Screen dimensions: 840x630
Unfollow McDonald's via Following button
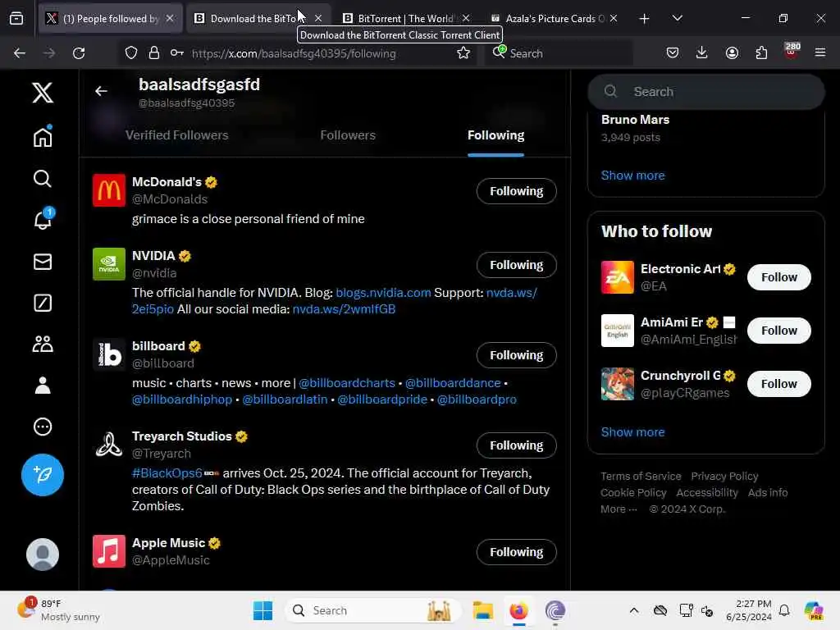[517, 191]
